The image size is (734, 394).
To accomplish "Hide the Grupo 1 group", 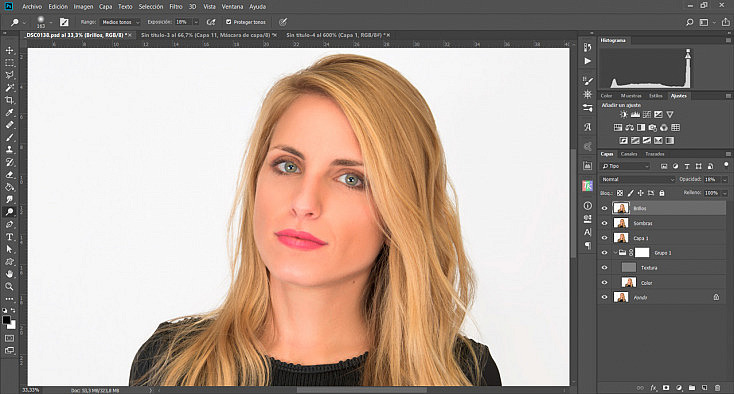I will tap(604, 253).
